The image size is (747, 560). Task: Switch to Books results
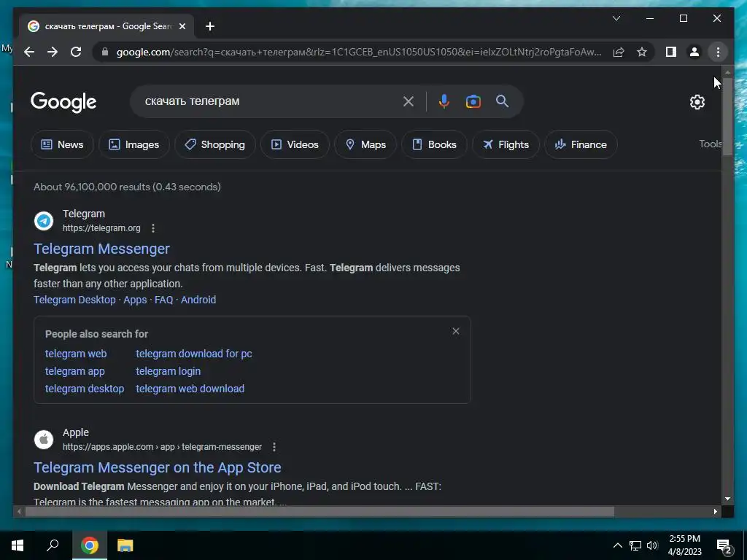(x=434, y=144)
